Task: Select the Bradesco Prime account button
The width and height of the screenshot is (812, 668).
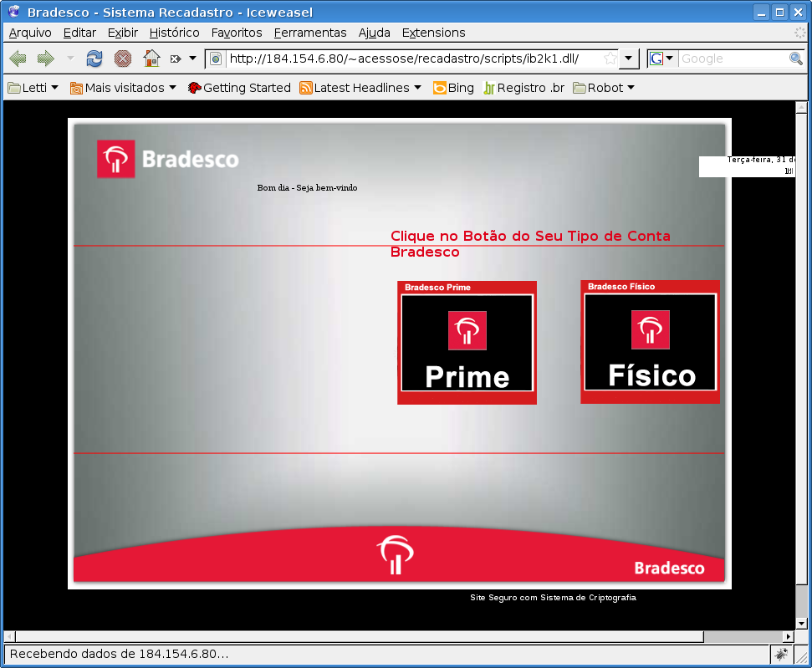Action: 467,343
